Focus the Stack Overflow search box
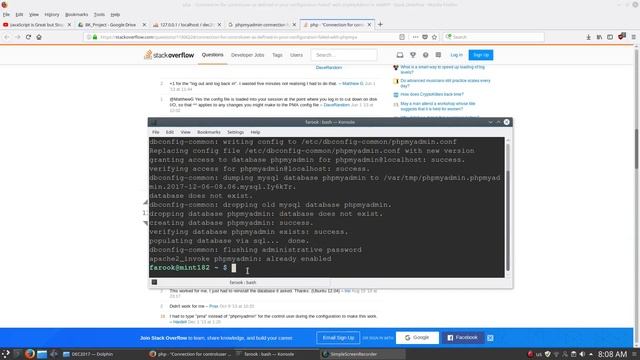The height and width of the screenshot is (360, 640). point(344,55)
